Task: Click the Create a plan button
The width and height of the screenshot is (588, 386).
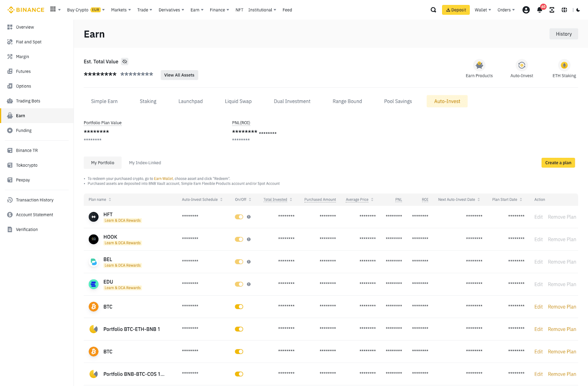Action: click(x=558, y=163)
